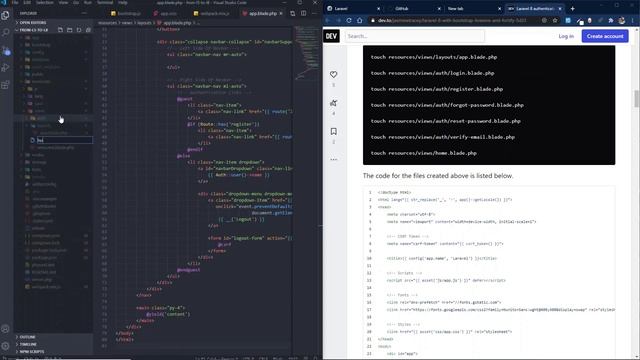Open the Terminal menu in VS Code

click(x=105, y=2)
